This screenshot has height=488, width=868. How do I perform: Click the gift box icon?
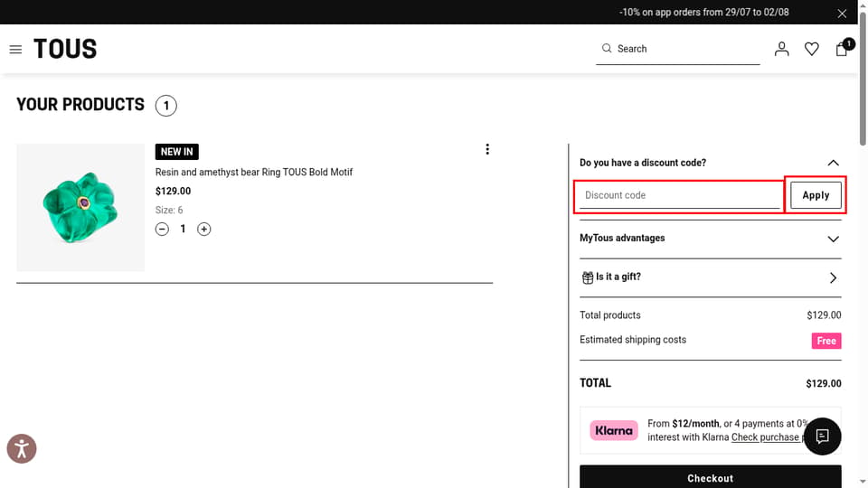(587, 277)
